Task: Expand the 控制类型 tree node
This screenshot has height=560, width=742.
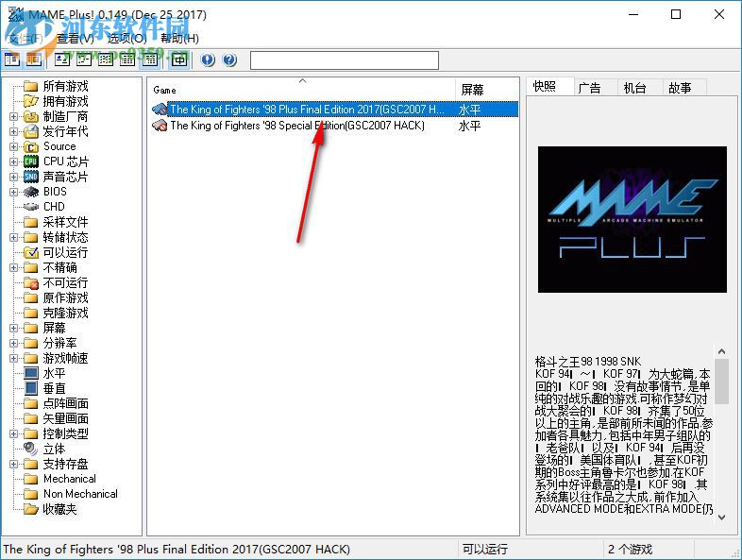Action: (x=13, y=433)
